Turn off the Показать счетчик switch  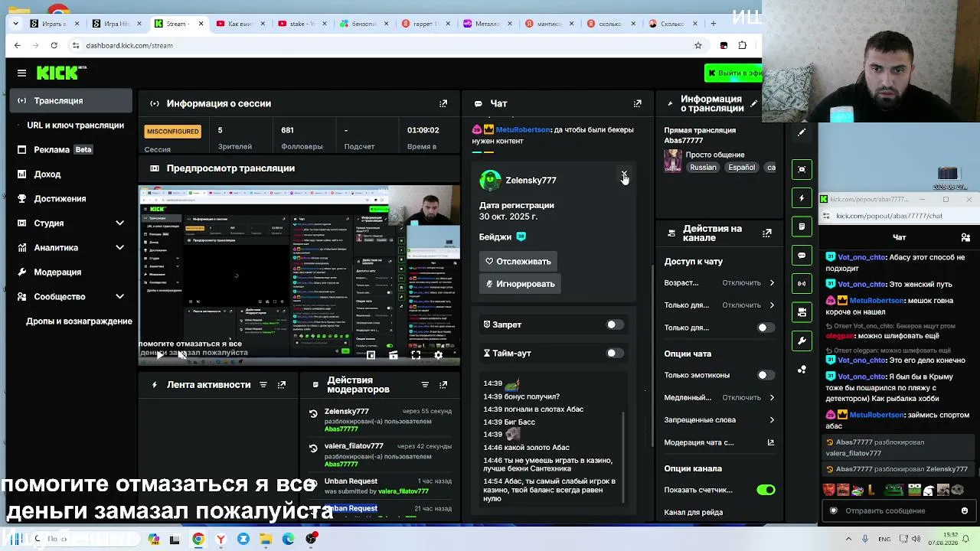point(766,490)
